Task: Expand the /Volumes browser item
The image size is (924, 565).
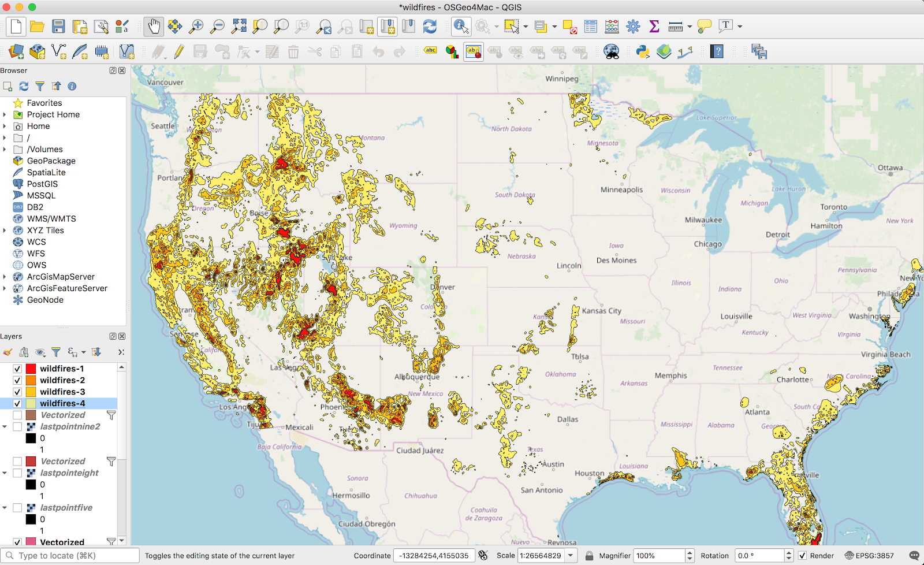Action: (5, 149)
